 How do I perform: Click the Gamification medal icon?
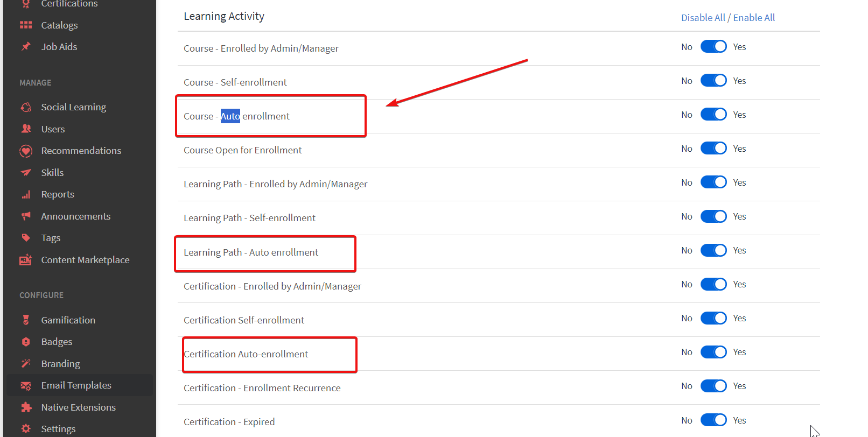click(x=26, y=320)
